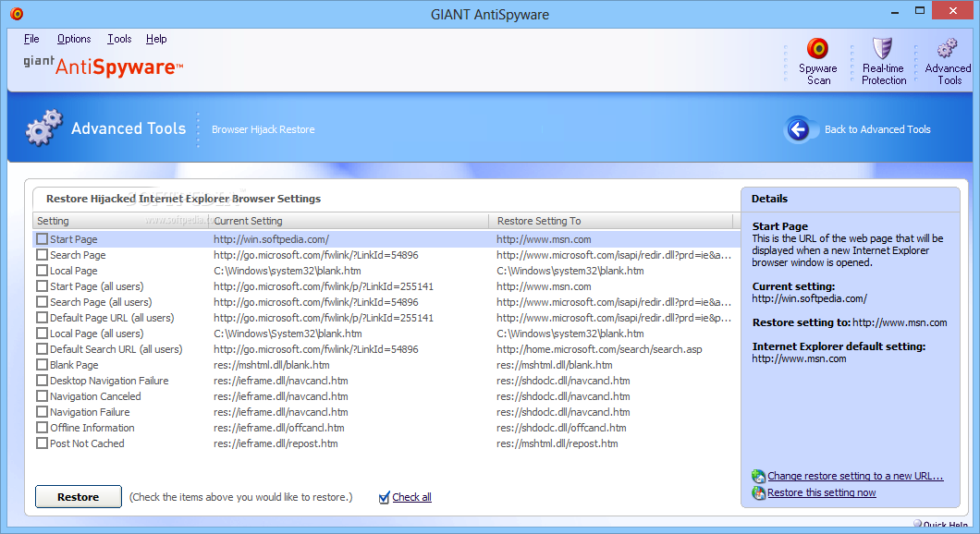Click icon beside Change restore setting link
The image size is (980, 534).
tap(758, 477)
